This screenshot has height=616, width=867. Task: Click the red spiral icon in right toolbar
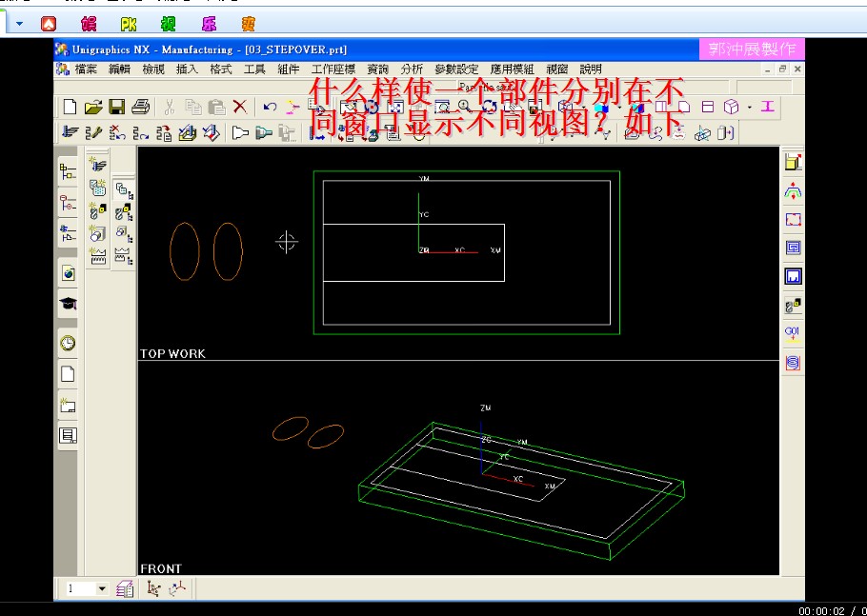793,363
